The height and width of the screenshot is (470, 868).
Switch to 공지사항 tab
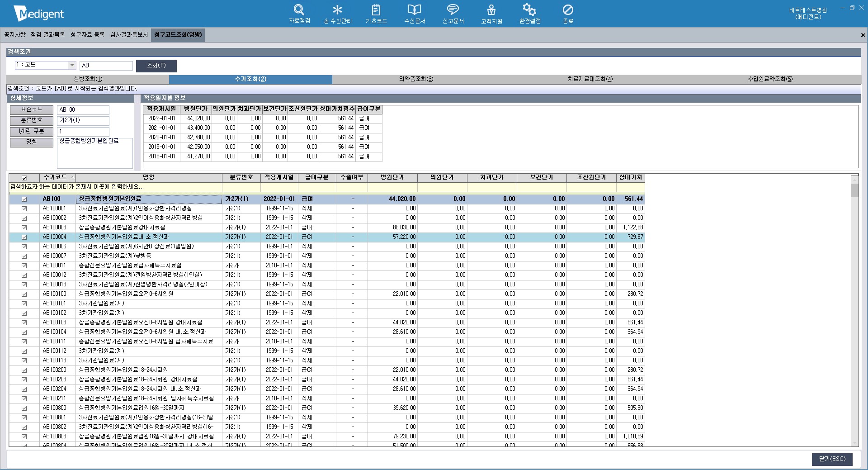pyautogui.click(x=15, y=35)
